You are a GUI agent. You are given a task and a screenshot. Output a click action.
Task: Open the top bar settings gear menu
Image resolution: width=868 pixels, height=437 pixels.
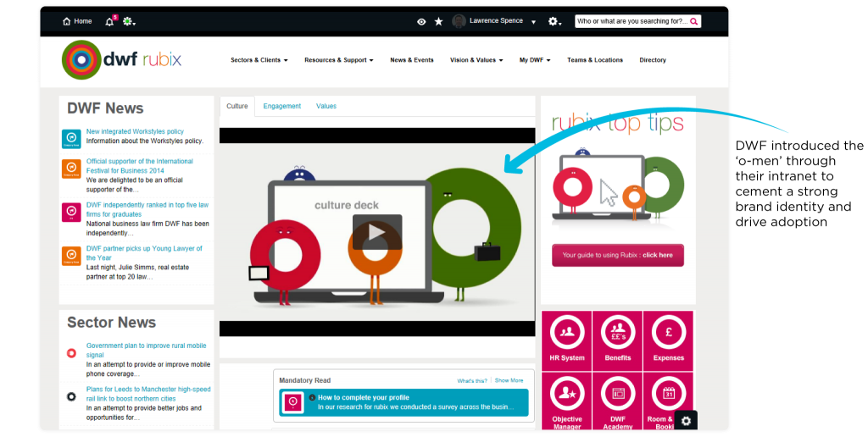554,21
